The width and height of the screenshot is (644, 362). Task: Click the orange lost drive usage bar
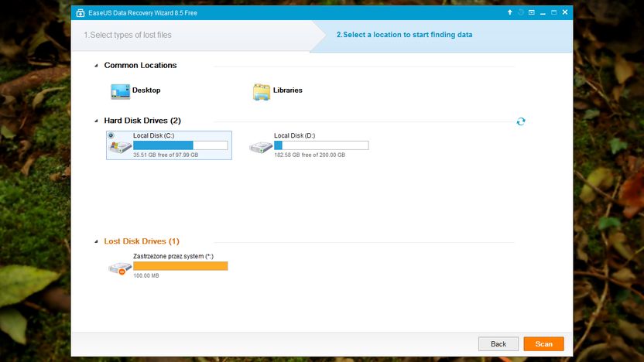tap(180, 266)
